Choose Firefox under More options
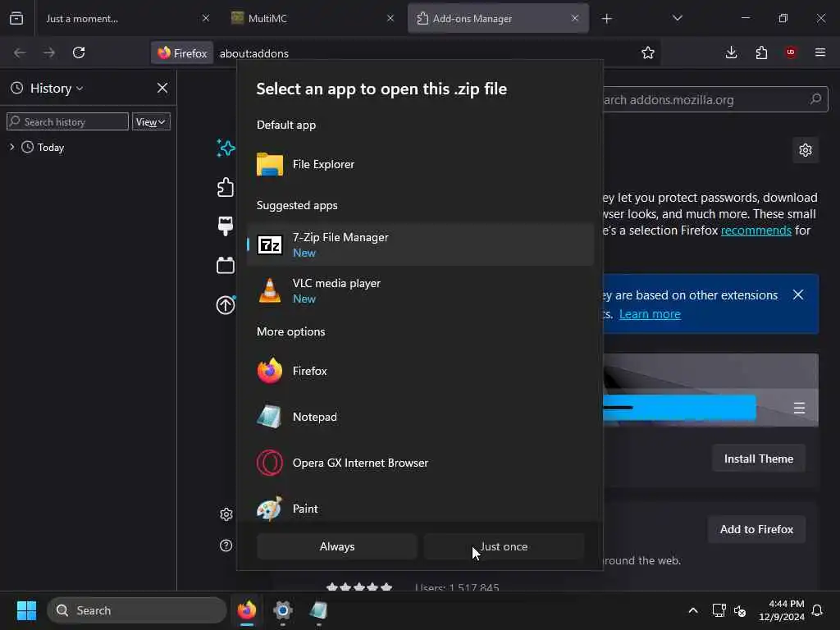The width and height of the screenshot is (840, 630). tap(420, 371)
